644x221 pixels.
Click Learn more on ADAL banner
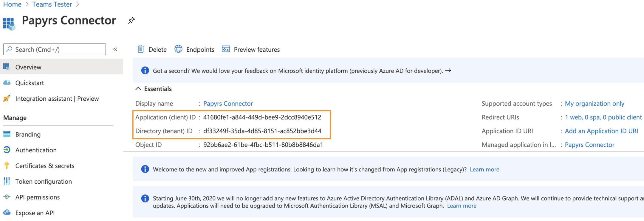point(462,206)
